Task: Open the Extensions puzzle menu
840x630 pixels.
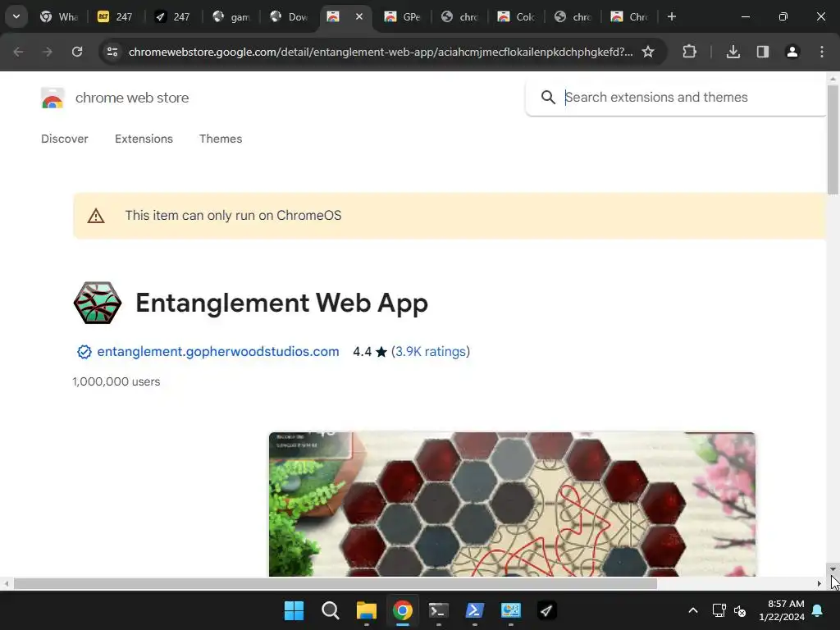Action: [689, 52]
